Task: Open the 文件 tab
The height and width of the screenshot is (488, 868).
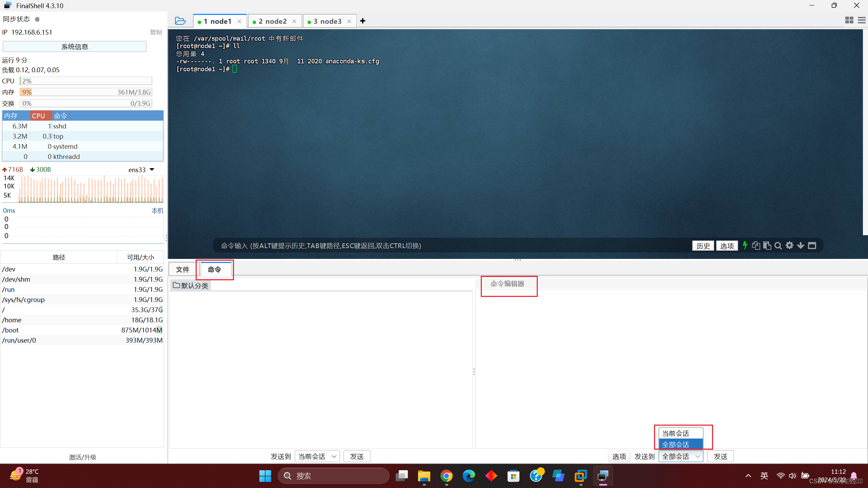Action: [183, 269]
